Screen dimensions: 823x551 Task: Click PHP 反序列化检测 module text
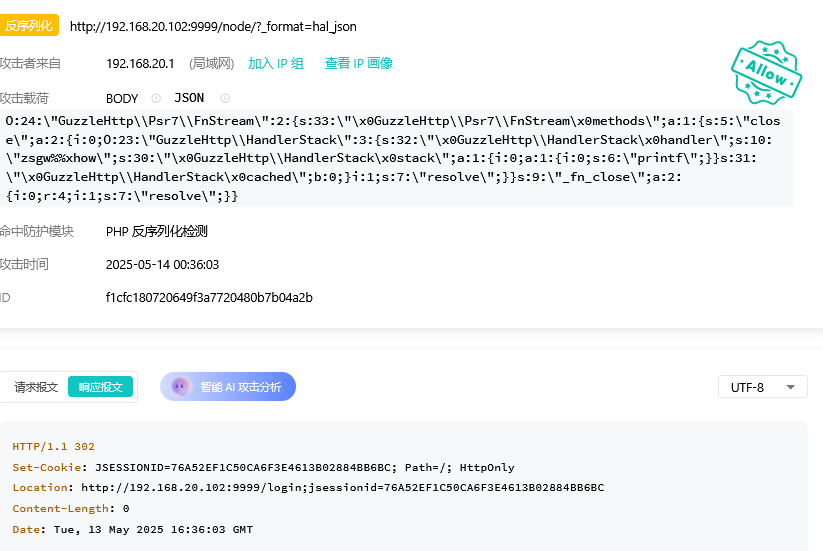pyautogui.click(x=156, y=231)
